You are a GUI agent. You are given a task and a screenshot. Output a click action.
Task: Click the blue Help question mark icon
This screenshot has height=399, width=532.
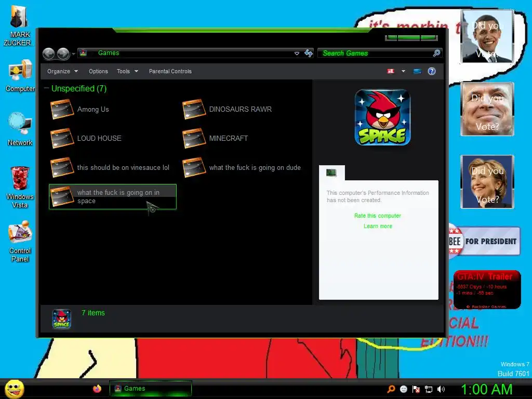click(x=432, y=71)
